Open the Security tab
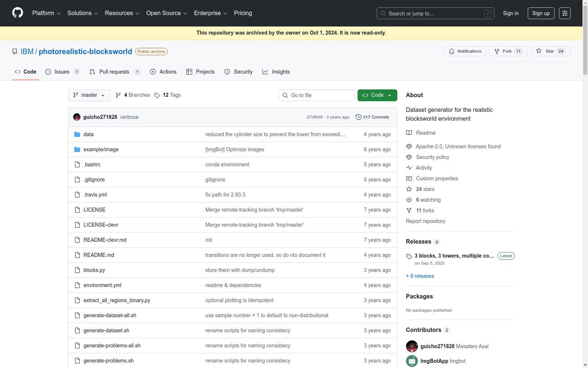 pyautogui.click(x=239, y=72)
